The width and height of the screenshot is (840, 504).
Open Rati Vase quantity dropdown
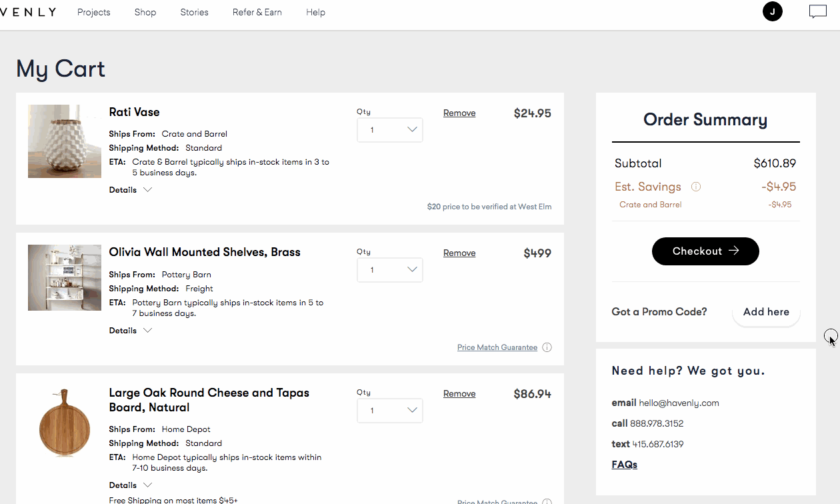(389, 130)
